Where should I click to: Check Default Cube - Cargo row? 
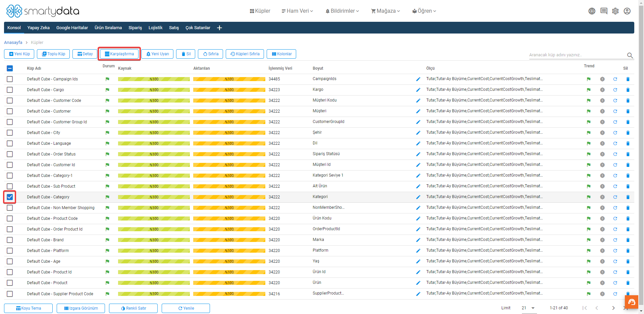10,90
